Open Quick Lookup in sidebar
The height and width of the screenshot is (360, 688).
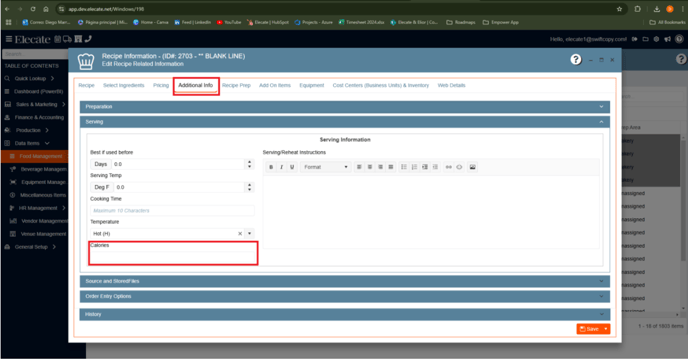point(29,79)
